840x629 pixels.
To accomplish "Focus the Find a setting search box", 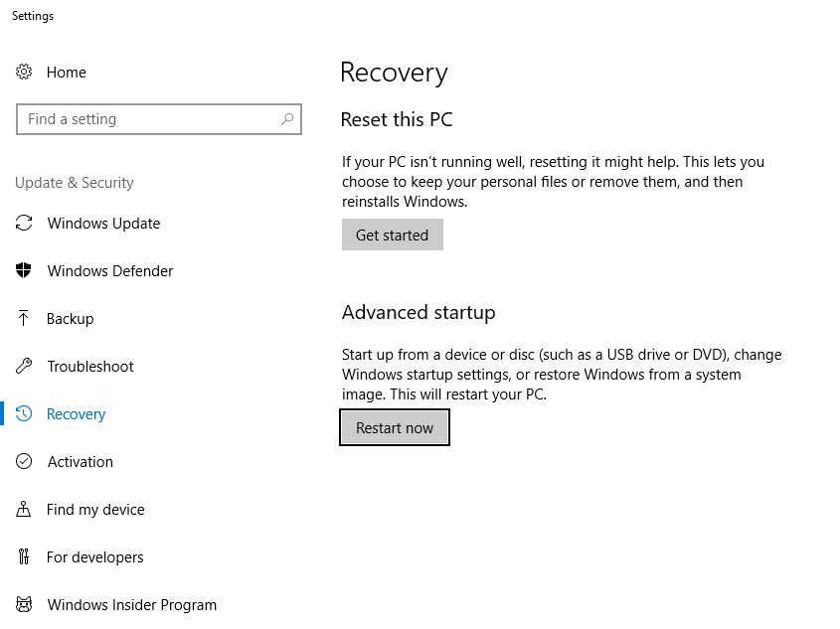I will (149, 119).
